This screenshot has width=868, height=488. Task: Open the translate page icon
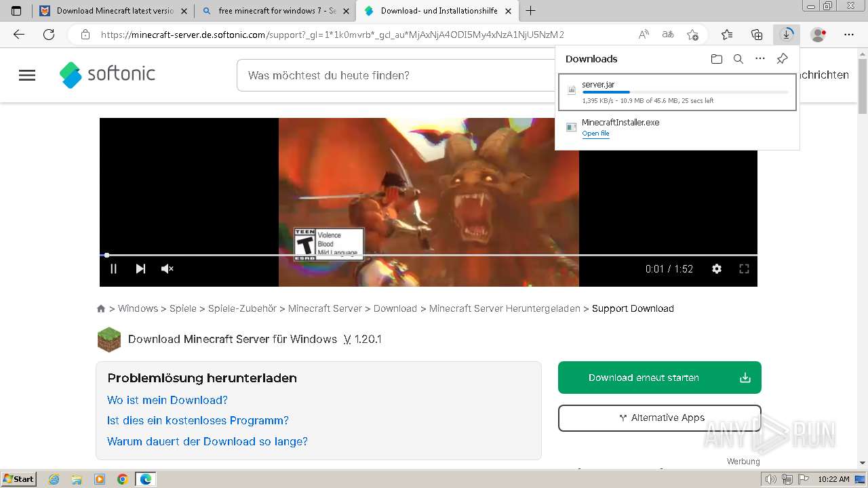pos(668,35)
